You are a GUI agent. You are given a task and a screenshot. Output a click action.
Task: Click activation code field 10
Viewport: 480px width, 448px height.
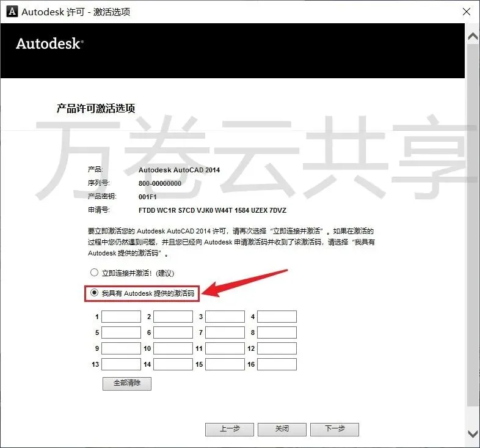click(173, 348)
